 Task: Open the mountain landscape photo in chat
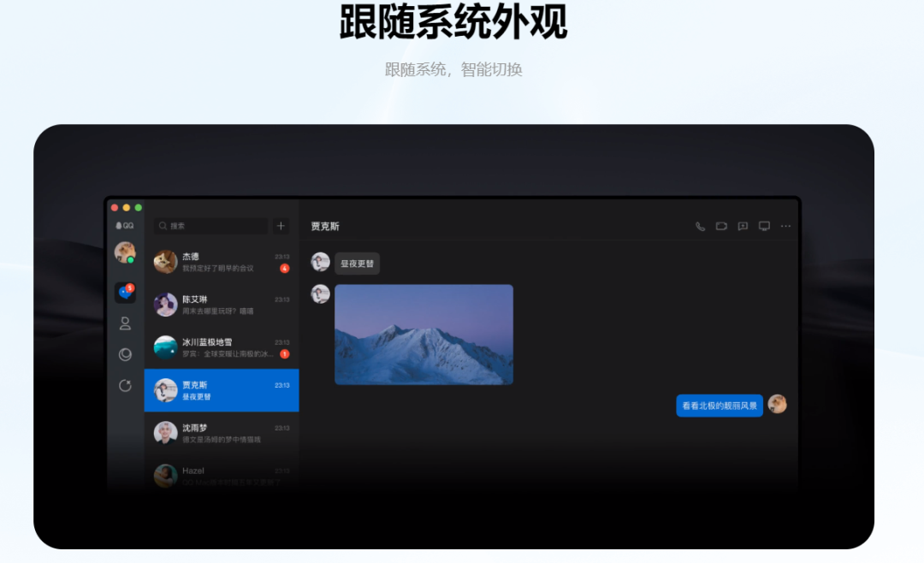(425, 334)
